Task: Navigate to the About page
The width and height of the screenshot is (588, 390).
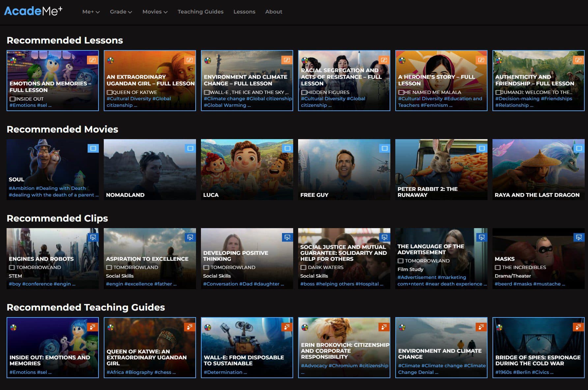Action: pyautogui.click(x=273, y=12)
